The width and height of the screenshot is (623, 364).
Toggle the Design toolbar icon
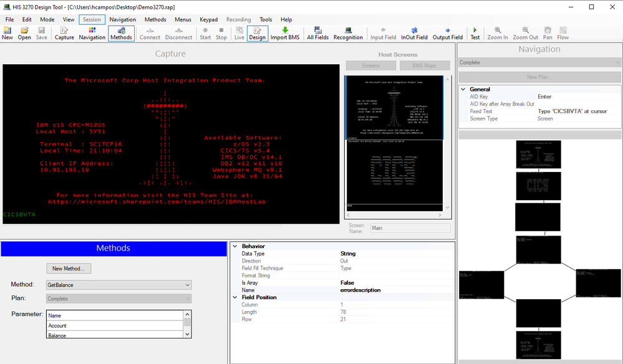(258, 33)
